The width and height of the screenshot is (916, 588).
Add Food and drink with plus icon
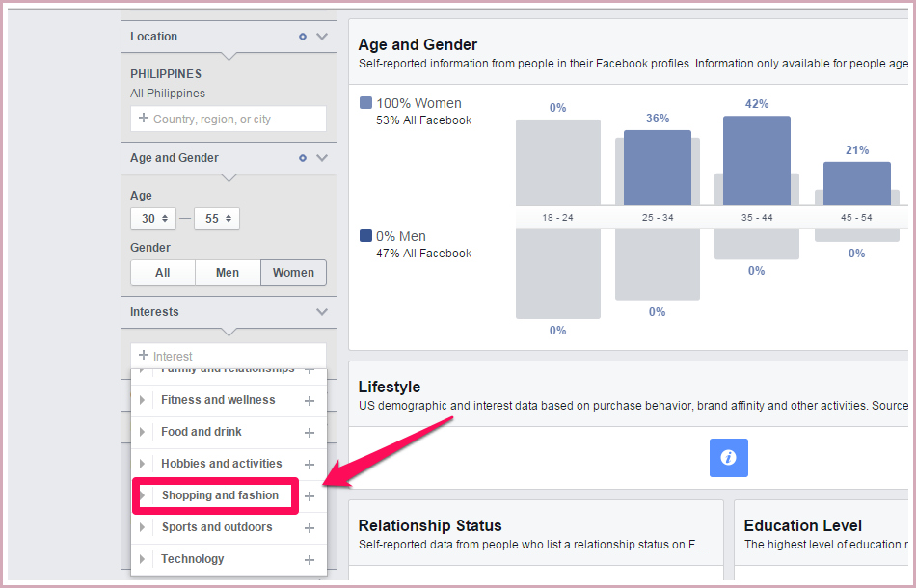click(x=310, y=433)
